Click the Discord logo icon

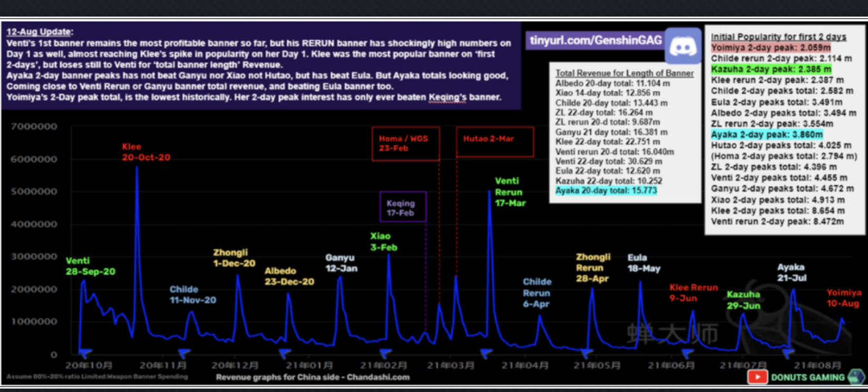click(683, 46)
